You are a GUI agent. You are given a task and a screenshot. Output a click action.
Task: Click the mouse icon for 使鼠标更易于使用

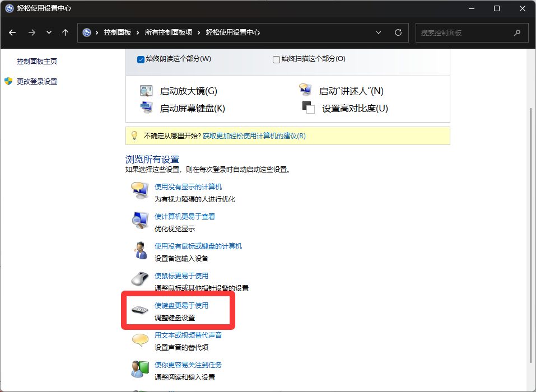139,278
